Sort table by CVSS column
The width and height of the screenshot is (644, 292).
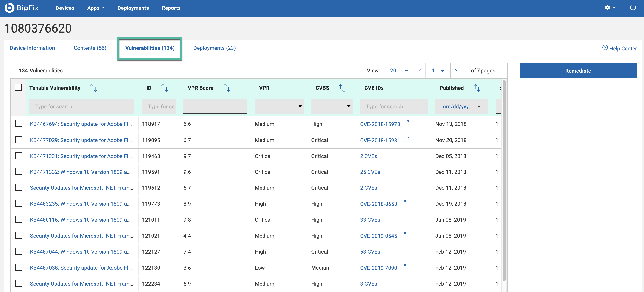pos(342,88)
